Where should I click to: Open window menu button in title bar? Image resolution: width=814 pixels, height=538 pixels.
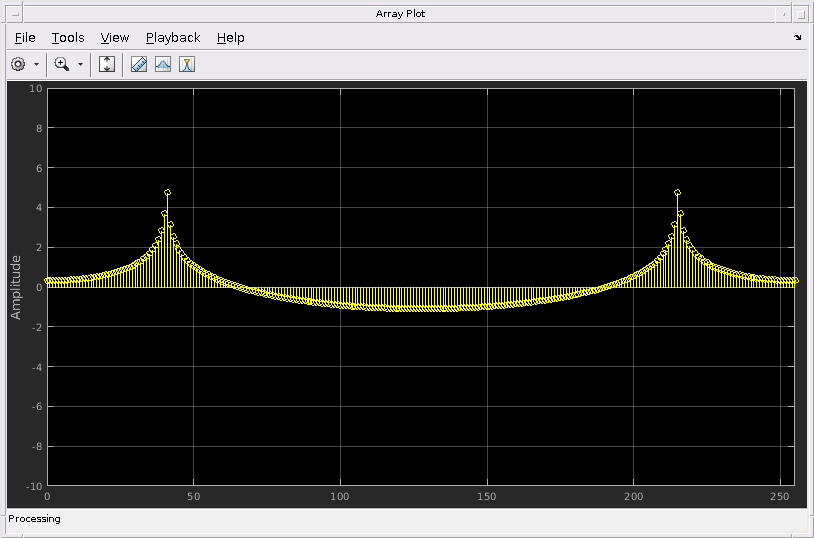(15, 14)
